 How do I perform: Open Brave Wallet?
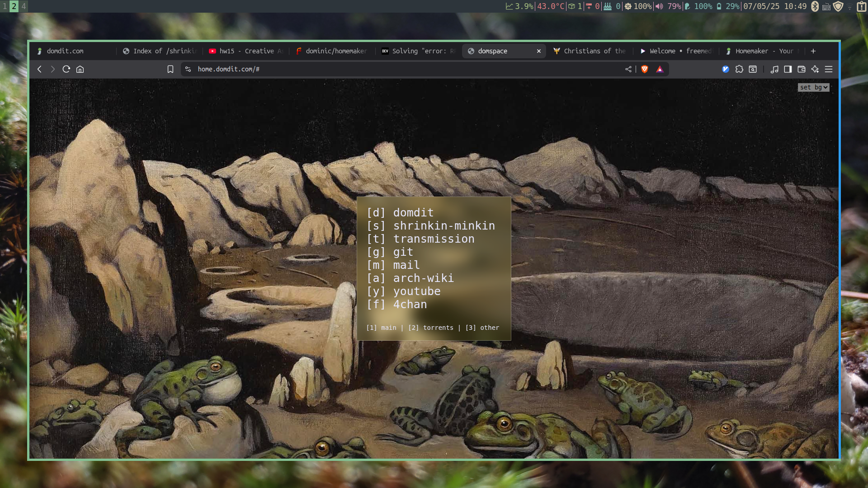pos(802,69)
